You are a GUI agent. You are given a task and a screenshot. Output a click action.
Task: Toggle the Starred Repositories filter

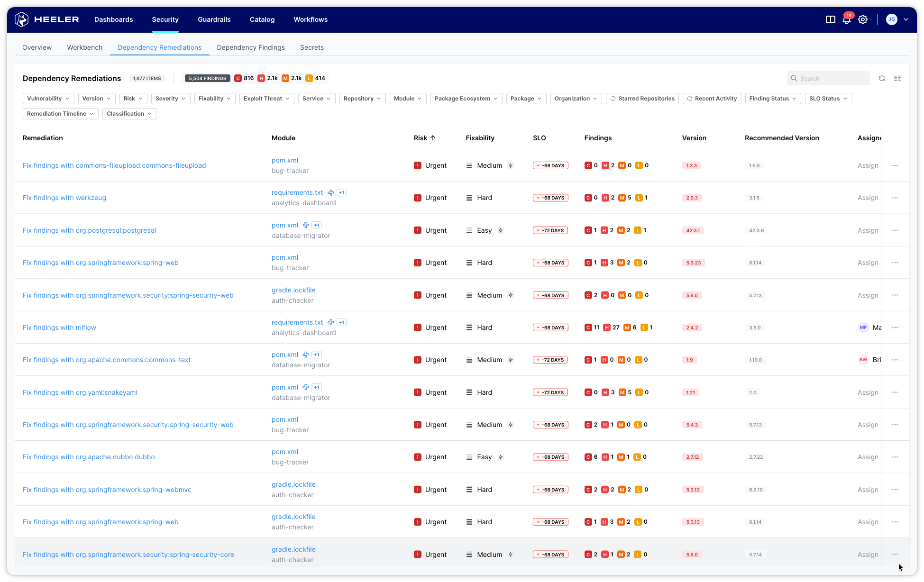tap(642, 99)
